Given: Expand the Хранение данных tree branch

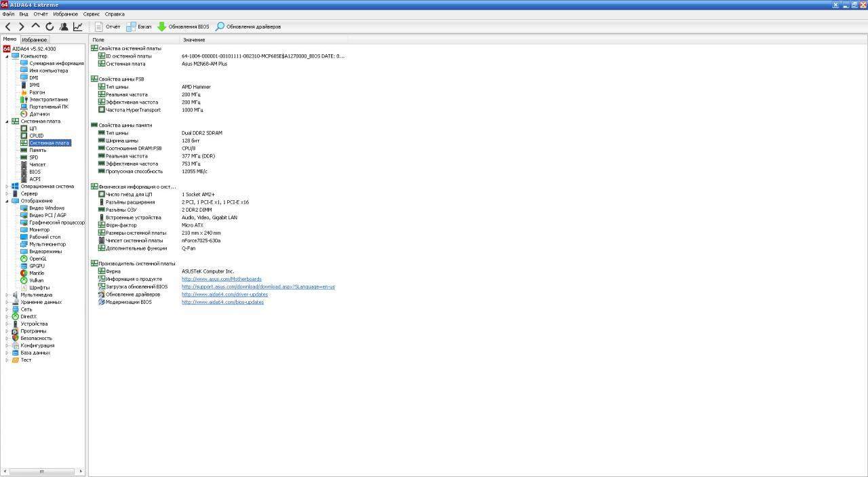Looking at the screenshot, I should (x=7, y=302).
